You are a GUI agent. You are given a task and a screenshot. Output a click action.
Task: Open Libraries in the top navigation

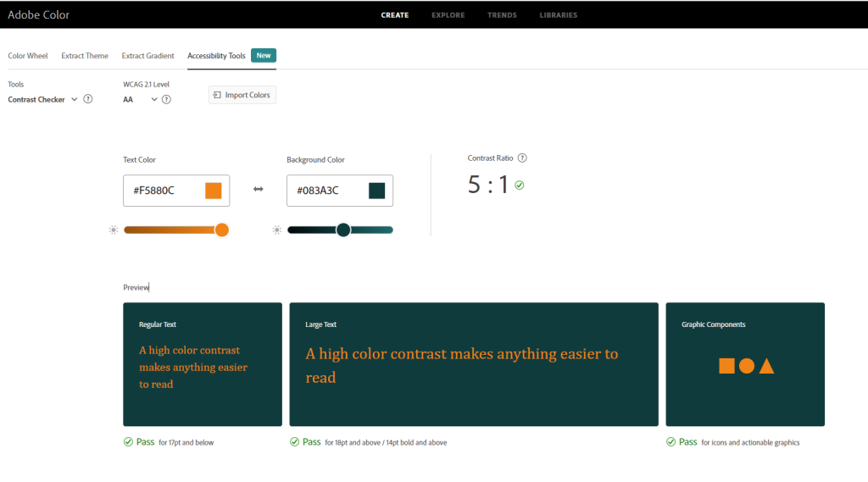tap(559, 15)
